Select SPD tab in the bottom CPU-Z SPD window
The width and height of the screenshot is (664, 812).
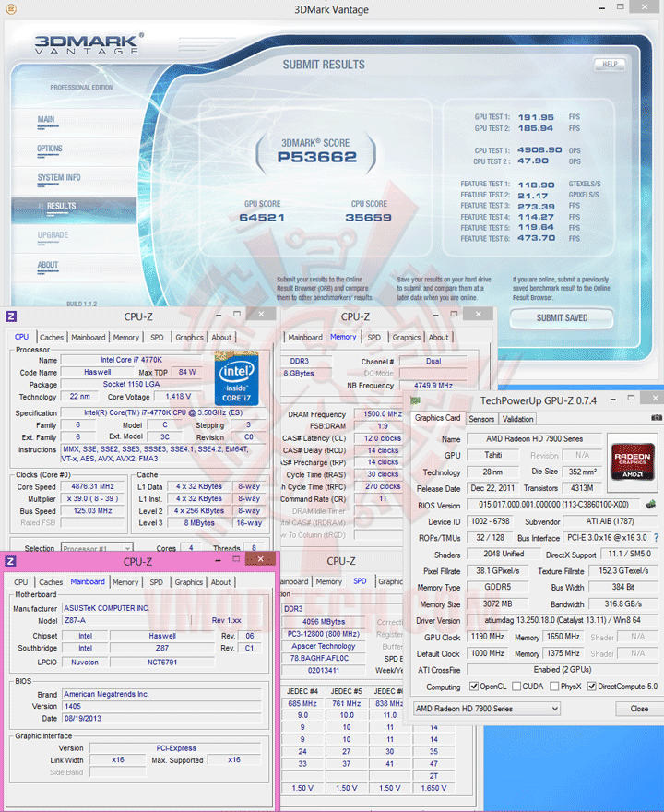tap(360, 581)
